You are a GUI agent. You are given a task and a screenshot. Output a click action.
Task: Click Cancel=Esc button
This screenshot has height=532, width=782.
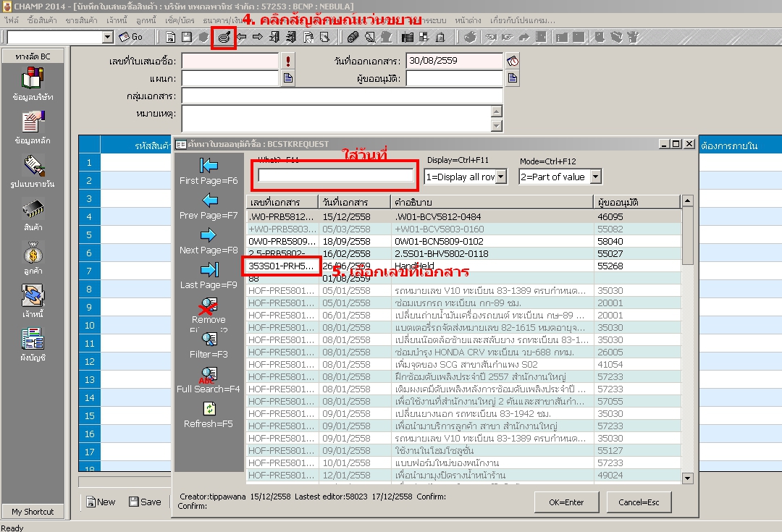[x=639, y=502]
